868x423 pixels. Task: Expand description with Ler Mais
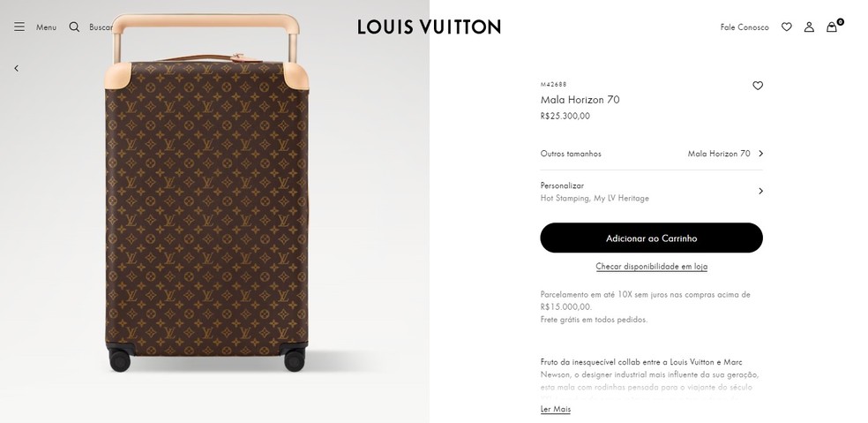click(556, 410)
